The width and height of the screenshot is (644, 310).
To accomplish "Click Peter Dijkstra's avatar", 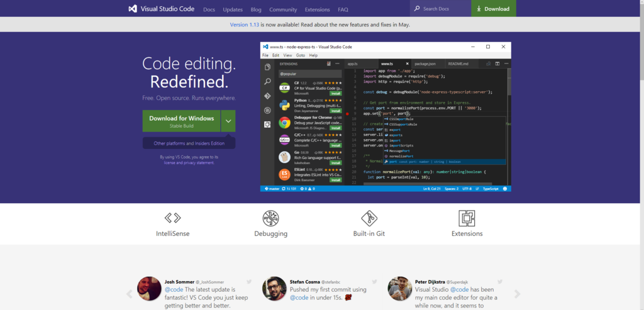I will coord(399,288).
